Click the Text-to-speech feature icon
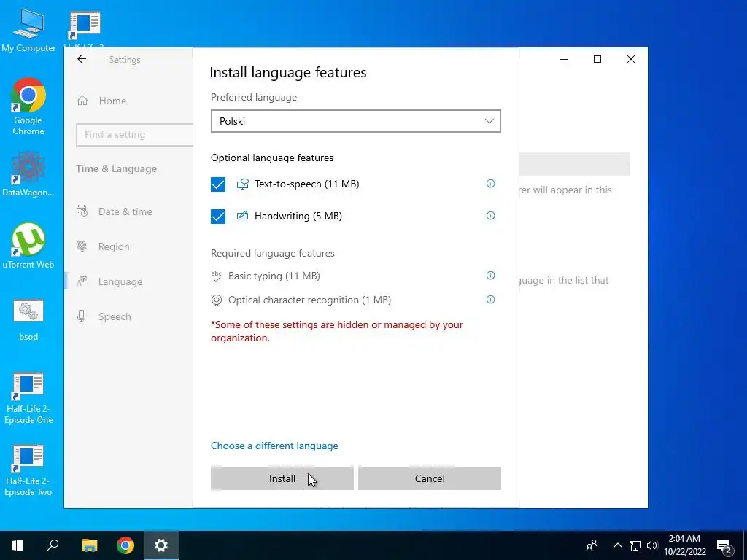Image resolution: width=747 pixels, height=560 pixels. coord(242,184)
